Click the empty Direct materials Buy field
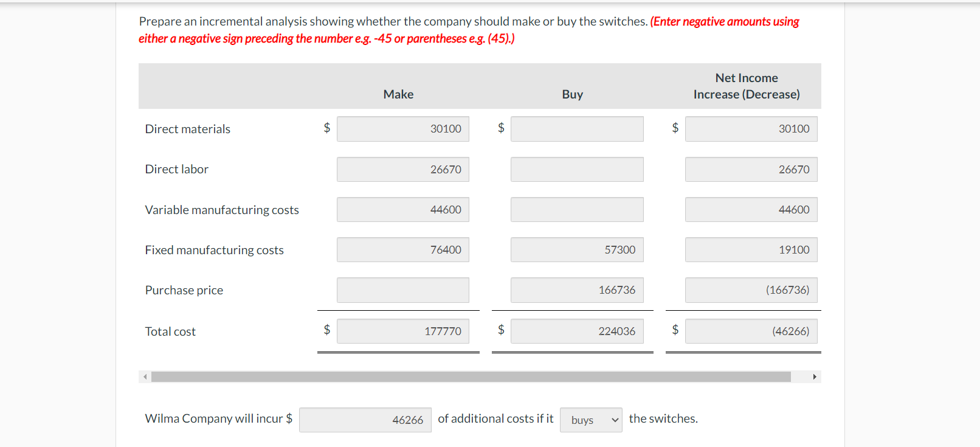Viewport: 980px width, 447px height. (576, 128)
